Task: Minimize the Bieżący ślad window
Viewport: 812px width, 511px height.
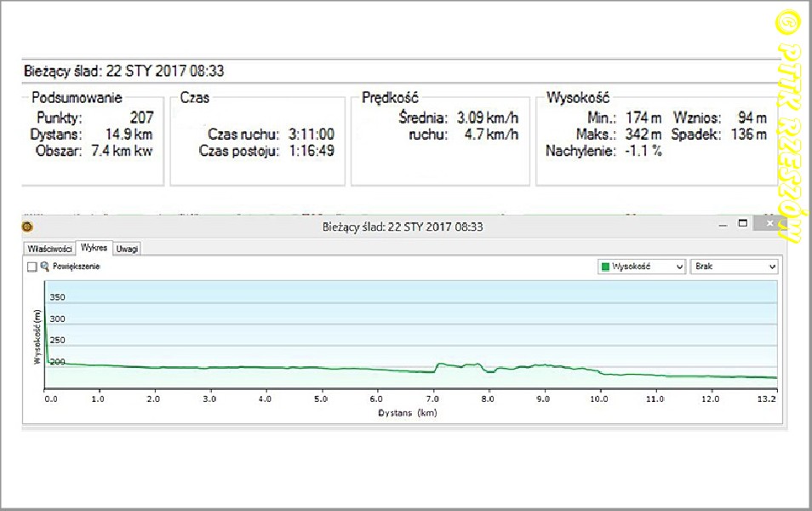Action: [723, 226]
